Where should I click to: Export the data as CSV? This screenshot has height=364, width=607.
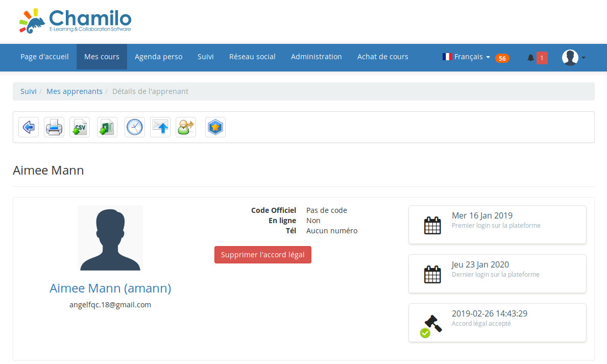point(80,127)
